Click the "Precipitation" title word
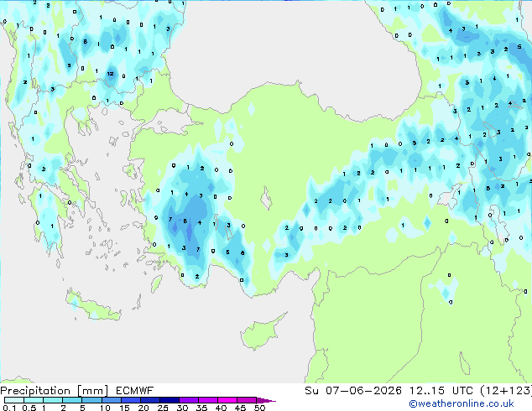This screenshot has width=532, height=411. pos(35,391)
